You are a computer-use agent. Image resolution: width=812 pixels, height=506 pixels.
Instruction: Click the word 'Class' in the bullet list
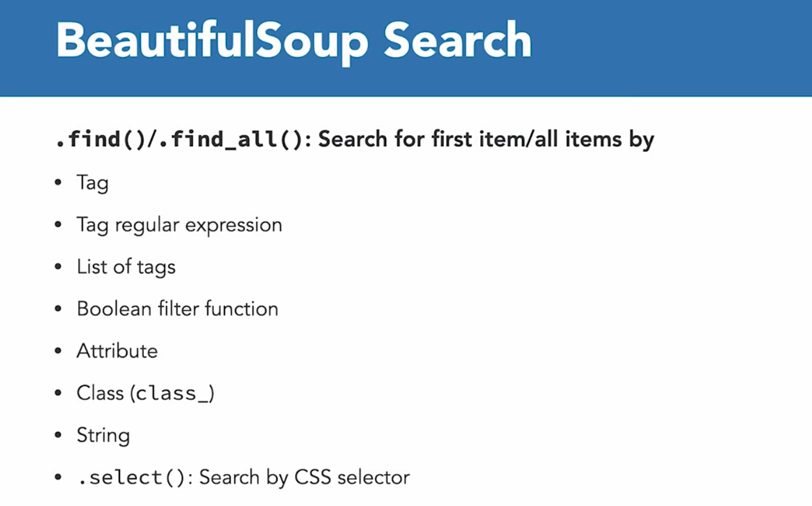[x=100, y=394]
